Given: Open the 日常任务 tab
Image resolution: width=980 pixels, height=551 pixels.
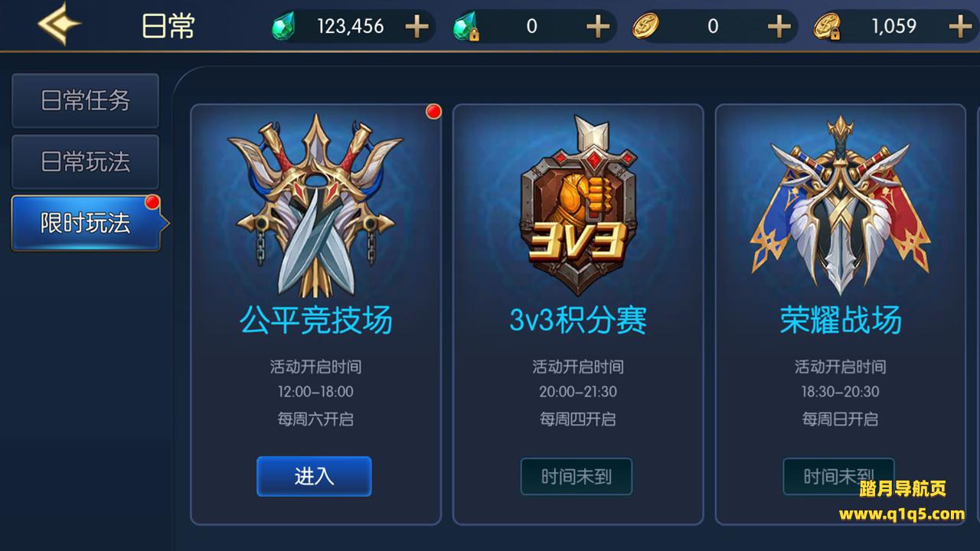Looking at the screenshot, I should pyautogui.click(x=85, y=100).
